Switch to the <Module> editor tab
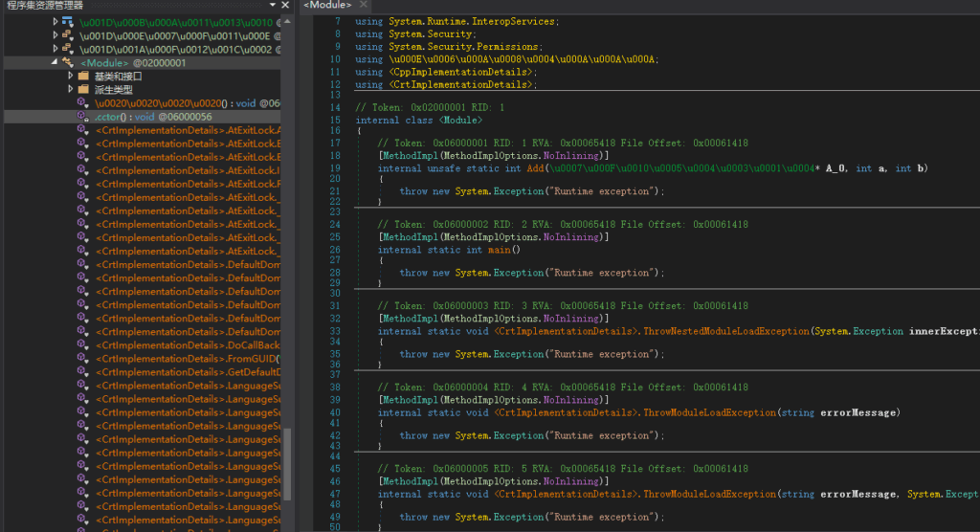Viewport: 980px width, 532px height. 327,6
